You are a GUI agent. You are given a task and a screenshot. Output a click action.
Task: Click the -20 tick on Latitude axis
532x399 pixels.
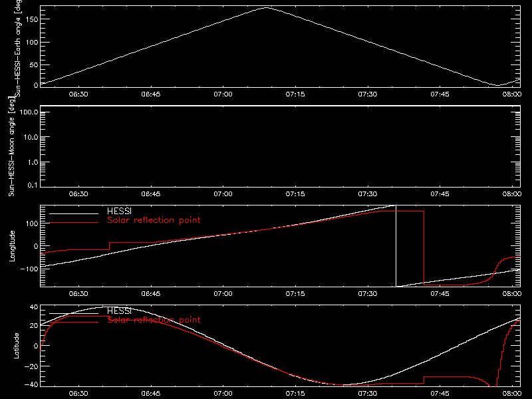tap(31, 366)
